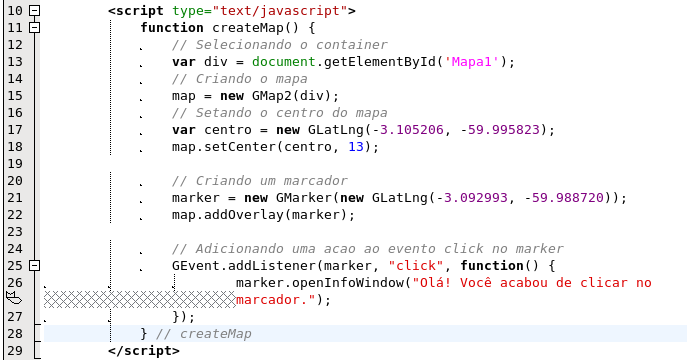
Task: Click line number 17 in the gutter
Action: coord(15,130)
